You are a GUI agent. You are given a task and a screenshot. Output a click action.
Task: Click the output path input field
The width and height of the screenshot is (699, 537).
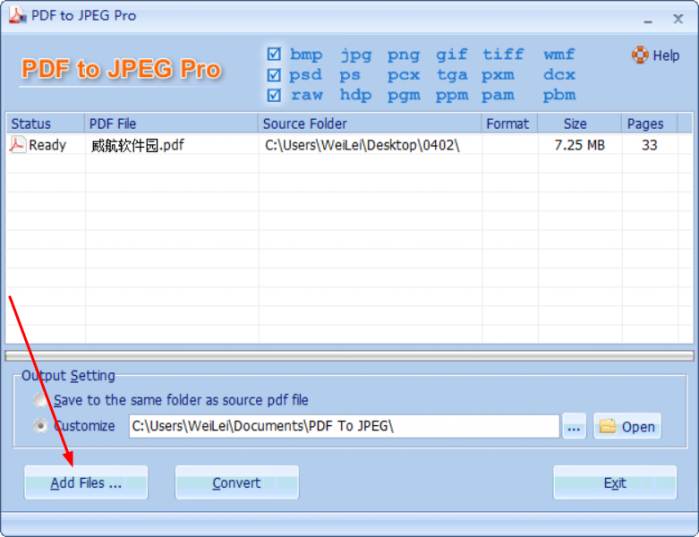[x=344, y=426]
